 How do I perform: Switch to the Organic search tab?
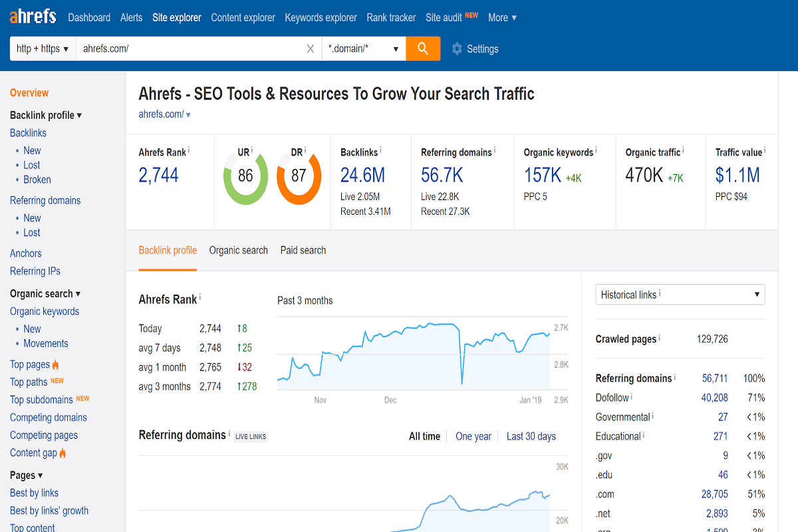pyautogui.click(x=239, y=251)
